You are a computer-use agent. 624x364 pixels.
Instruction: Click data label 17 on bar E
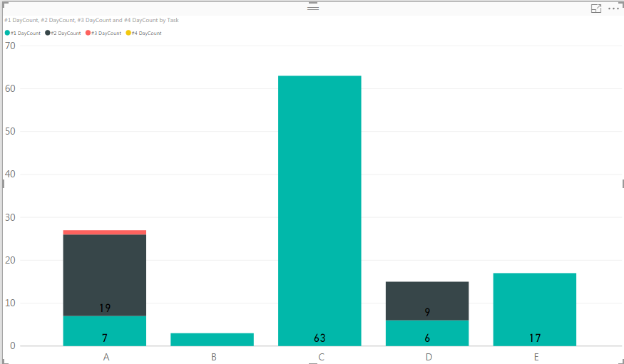pyautogui.click(x=534, y=338)
